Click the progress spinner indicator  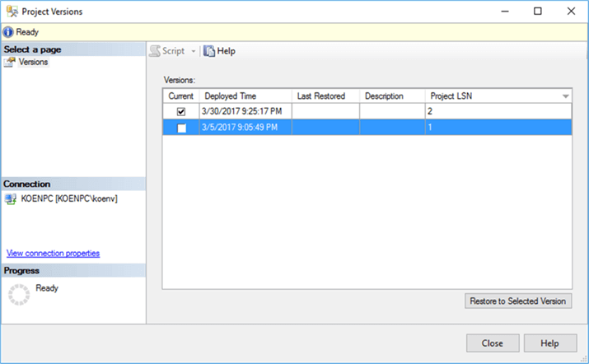point(19,295)
